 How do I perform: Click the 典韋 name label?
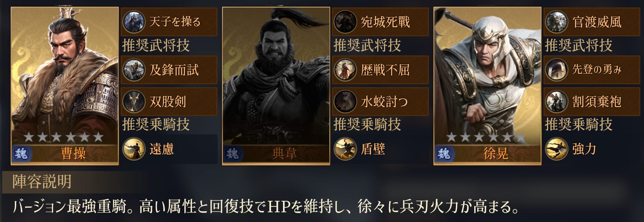[x=285, y=153]
